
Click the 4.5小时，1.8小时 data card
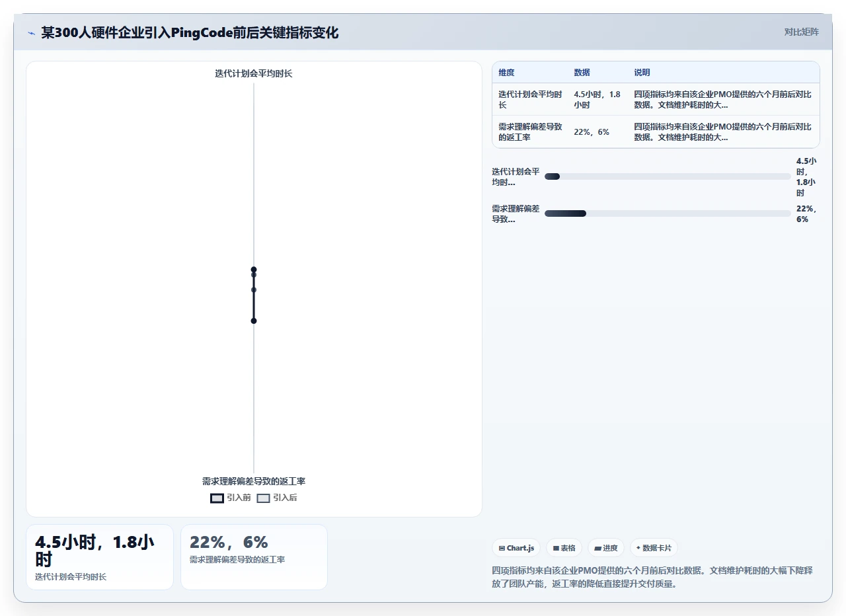click(x=100, y=557)
